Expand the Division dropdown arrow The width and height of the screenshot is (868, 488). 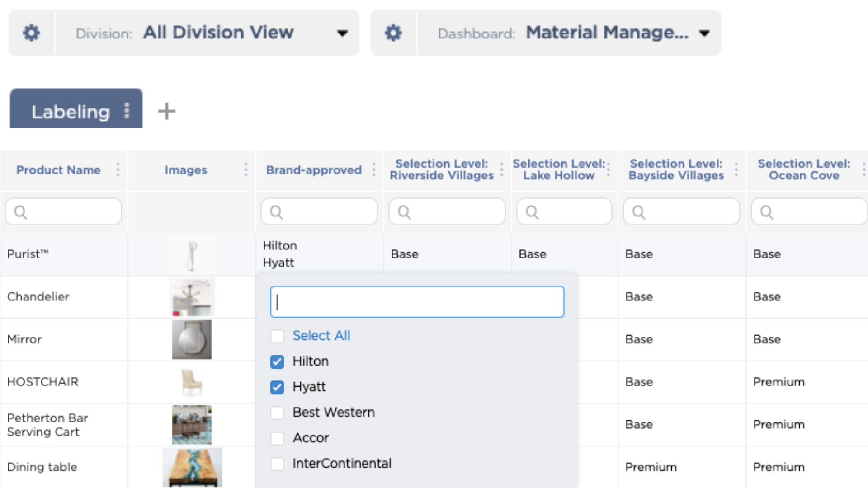pyautogui.click(x=342, y=33)
